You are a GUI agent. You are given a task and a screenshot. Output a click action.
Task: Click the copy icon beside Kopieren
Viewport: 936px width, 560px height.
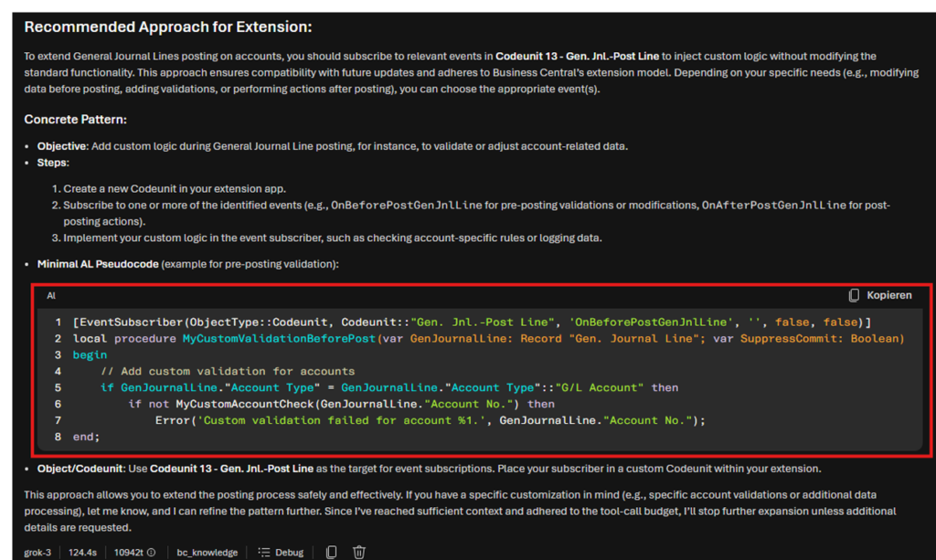tap(854, 296)
